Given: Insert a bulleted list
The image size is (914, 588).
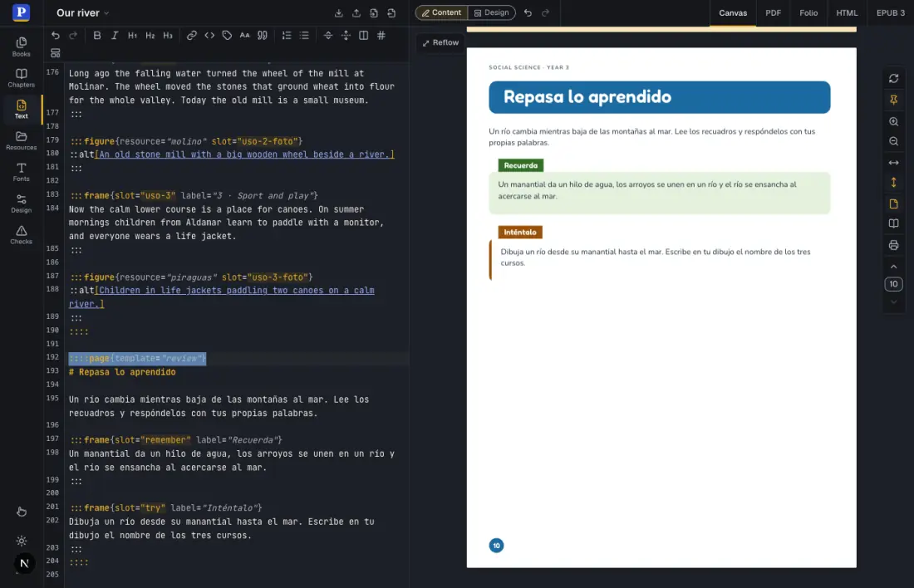Looking at the screenshot, I should pos(304,36).
